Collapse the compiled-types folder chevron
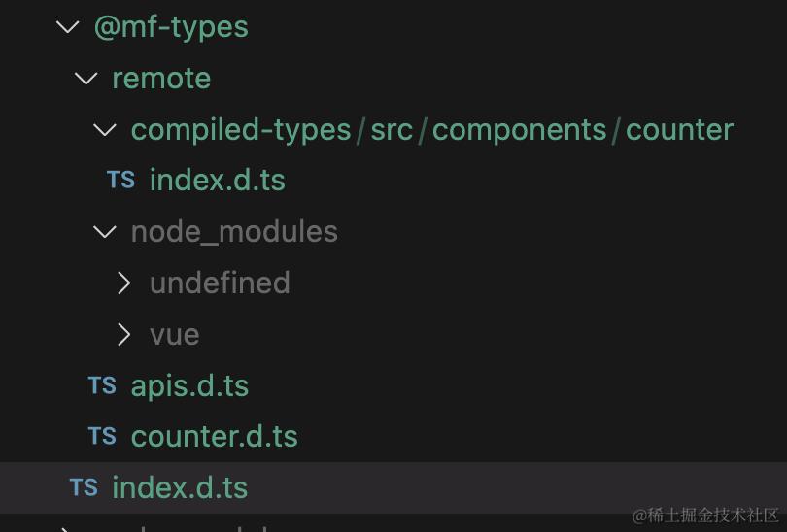 pos(105,129)
